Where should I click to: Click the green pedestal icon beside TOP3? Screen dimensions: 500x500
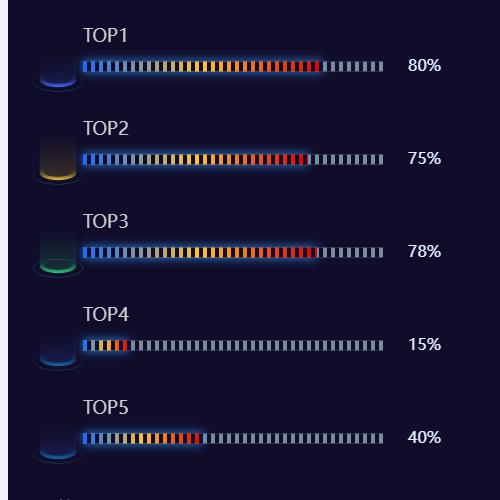58,255
